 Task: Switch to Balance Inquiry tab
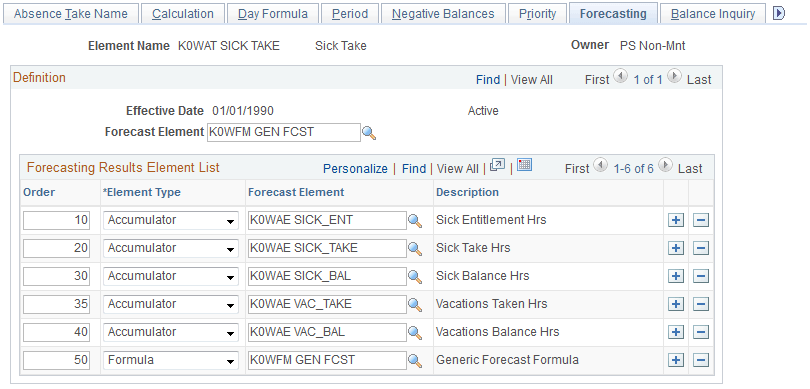tap(713, 14)
